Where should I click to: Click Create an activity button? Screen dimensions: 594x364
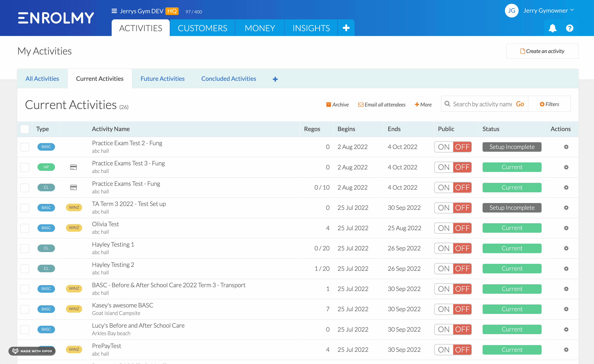(542, 51)
